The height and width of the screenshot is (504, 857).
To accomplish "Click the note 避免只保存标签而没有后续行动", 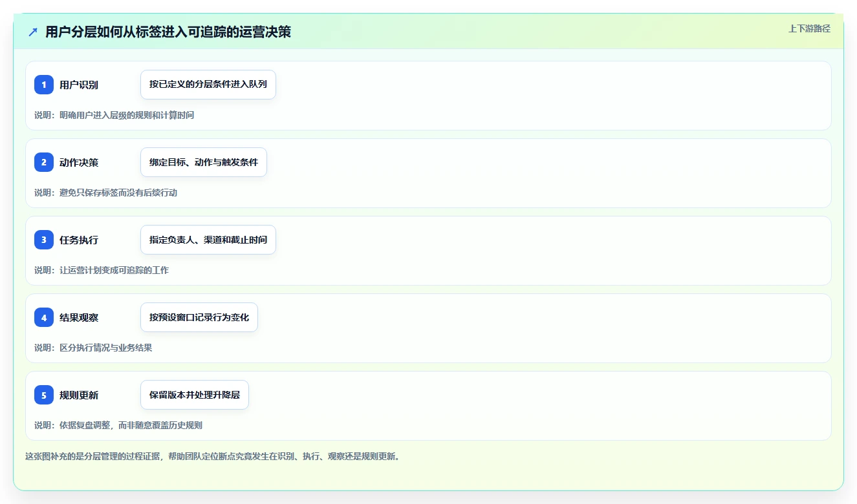I will point(118,193).
